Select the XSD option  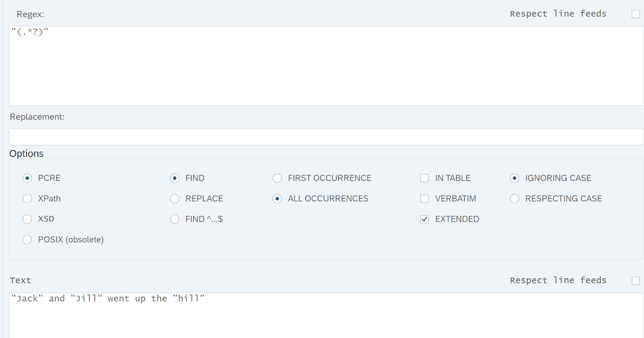click(x=27, y=218)
